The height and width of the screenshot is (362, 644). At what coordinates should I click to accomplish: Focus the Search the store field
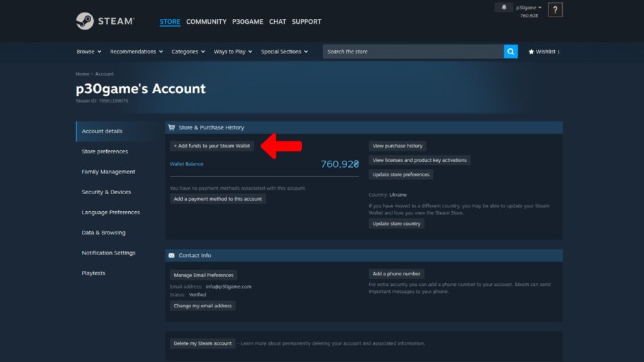click(413, 52)
